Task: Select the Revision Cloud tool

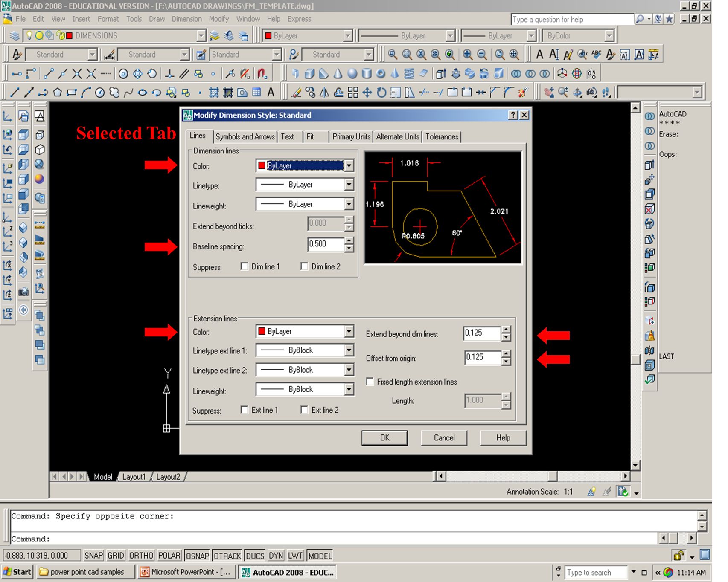Action: [x=114, y=92]
